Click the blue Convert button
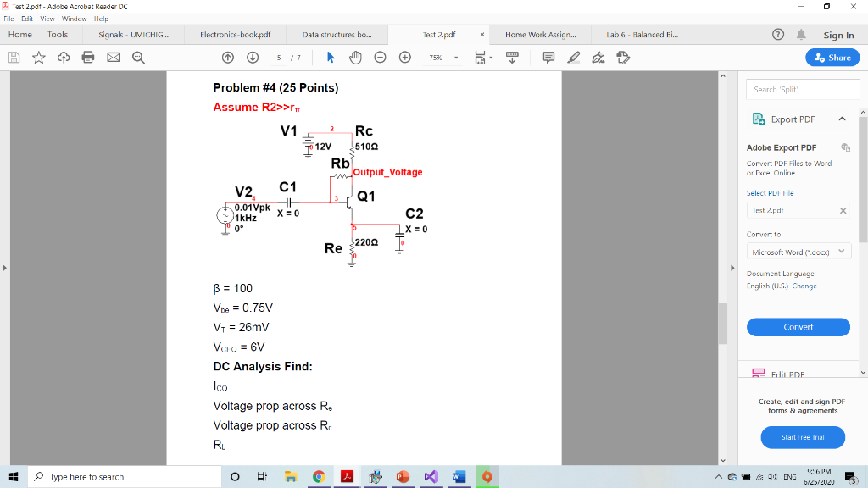The width and height of the screenshot is (868, 488). click(x=798, y=327)
